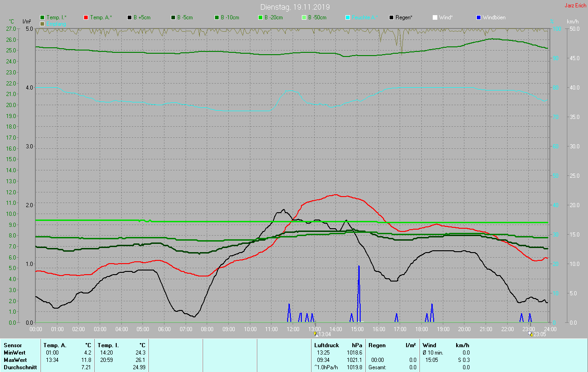The height and width of the screenshot is (372, 588).
Task: Click the marker icon at 23:05
Action: tap(530, 334)
